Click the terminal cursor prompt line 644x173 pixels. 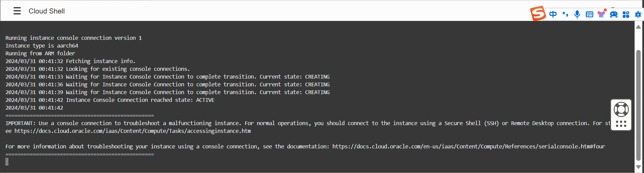(x=7, y=162)
